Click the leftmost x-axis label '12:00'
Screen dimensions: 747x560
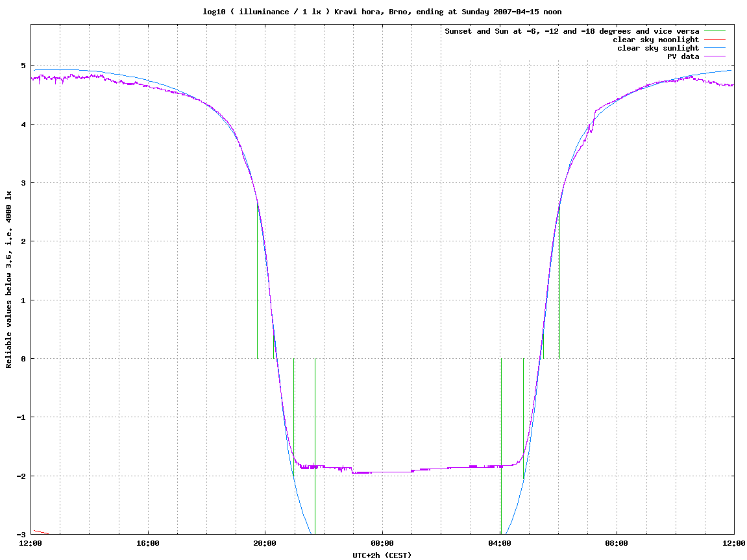point(31,543)
